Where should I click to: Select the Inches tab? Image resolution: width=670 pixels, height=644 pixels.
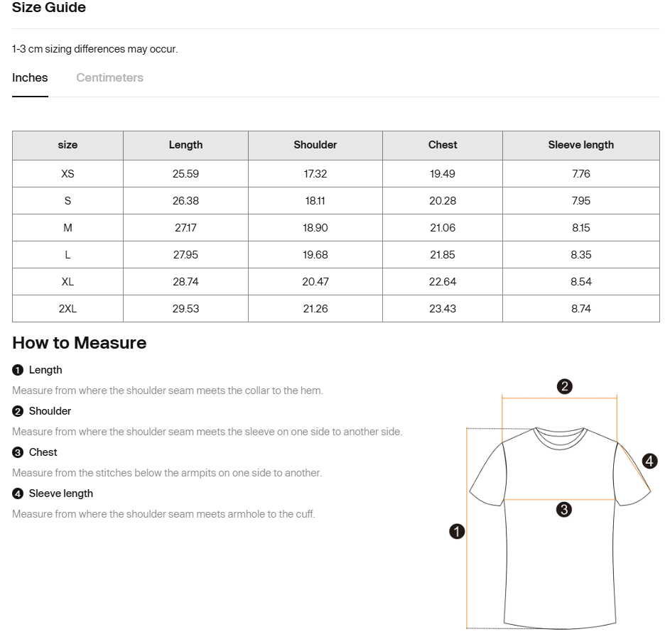[30, 77]
